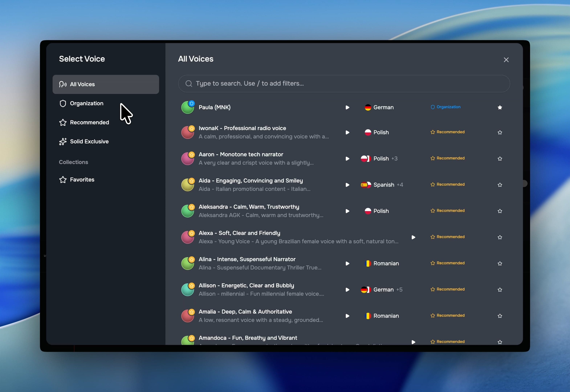The image size is (570, 392).
Task: Favorite the Aida voice with its star
Action: [x=500, y=185]
